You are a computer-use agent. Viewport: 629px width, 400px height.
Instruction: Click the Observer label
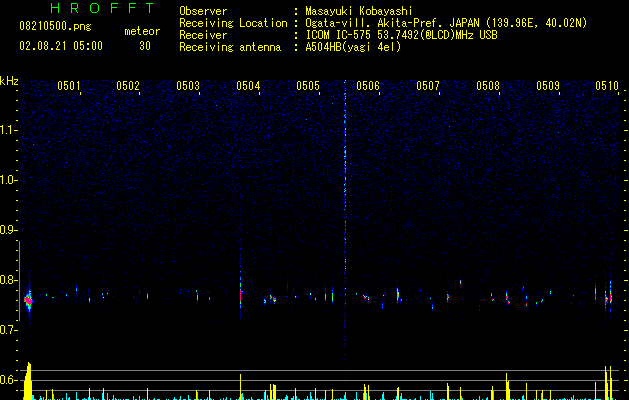(203, 11)
